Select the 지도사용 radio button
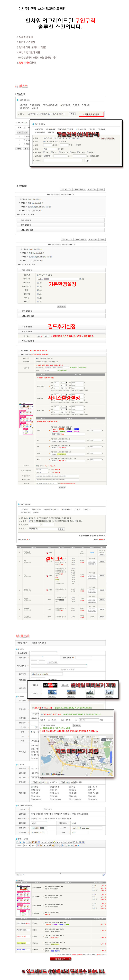 (x=42, y=714)
